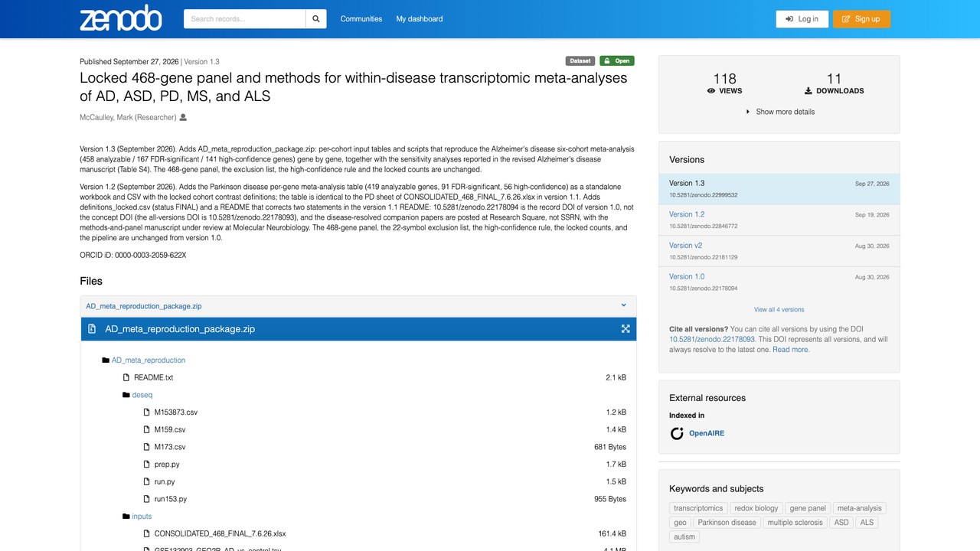Click the search magnifier button
980x551 pixels.
(315, 19)
